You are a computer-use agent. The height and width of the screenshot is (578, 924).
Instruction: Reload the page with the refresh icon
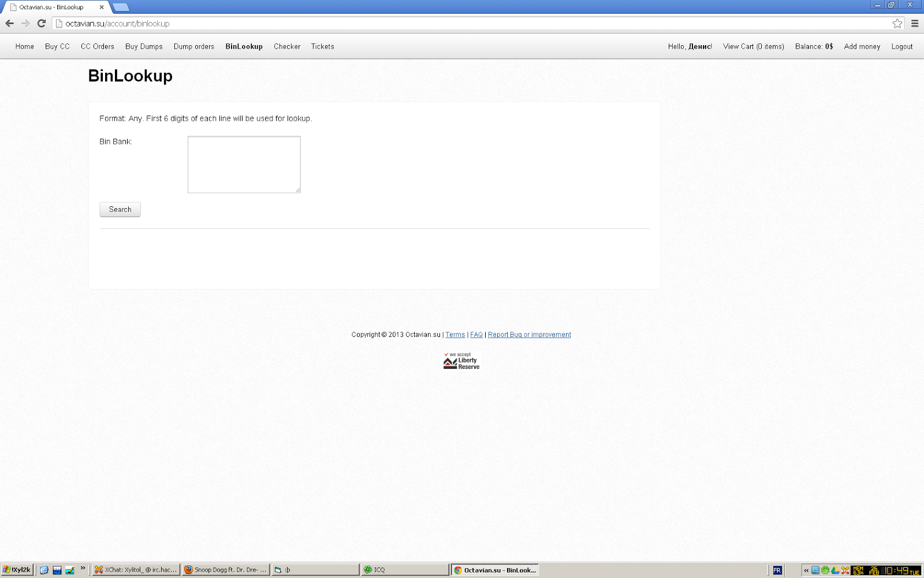(42, 24)
